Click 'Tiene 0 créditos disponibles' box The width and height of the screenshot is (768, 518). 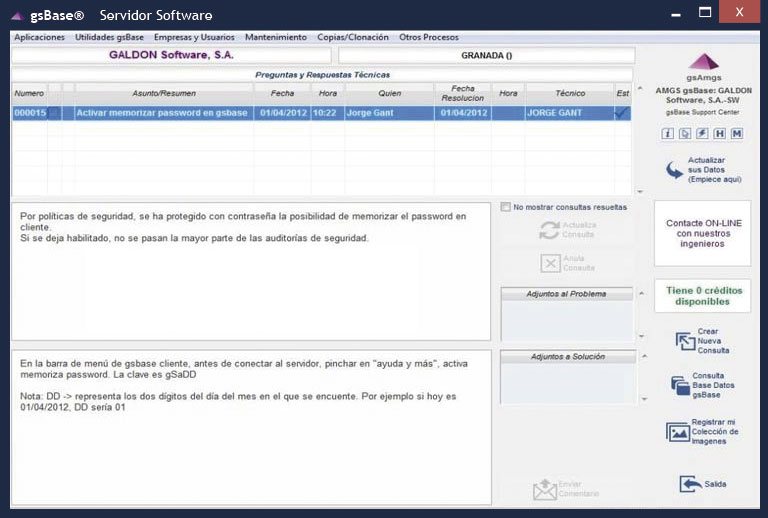coord(703,296)
